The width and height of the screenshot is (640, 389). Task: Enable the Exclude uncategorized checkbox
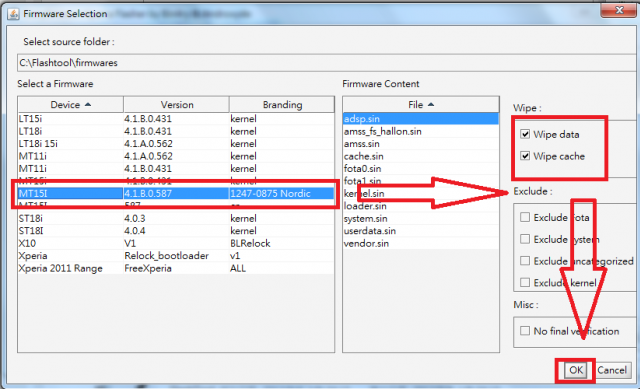(525, 261)
